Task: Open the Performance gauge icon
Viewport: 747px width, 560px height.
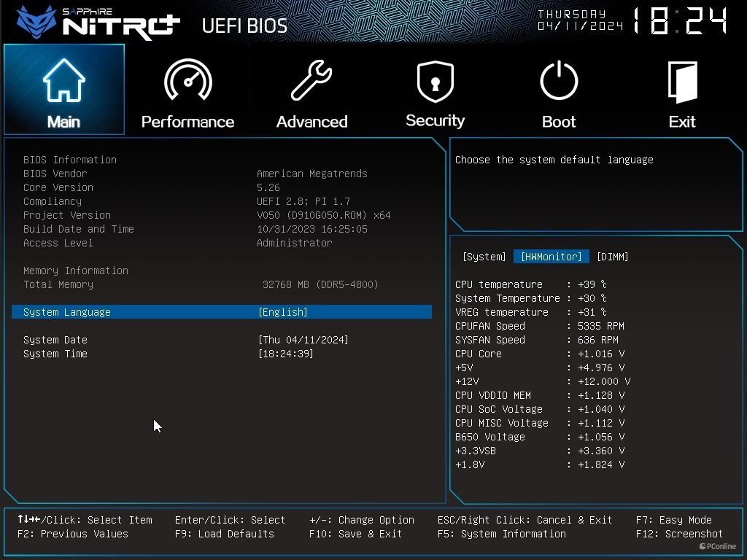Action: [187, 80]
